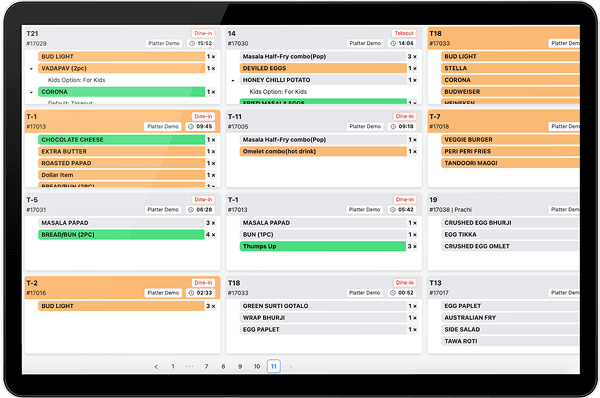This screenshot has width=600, height=398.
Task: Select '#17038 | Prachi' order text
Action: [x=450, y=210]
